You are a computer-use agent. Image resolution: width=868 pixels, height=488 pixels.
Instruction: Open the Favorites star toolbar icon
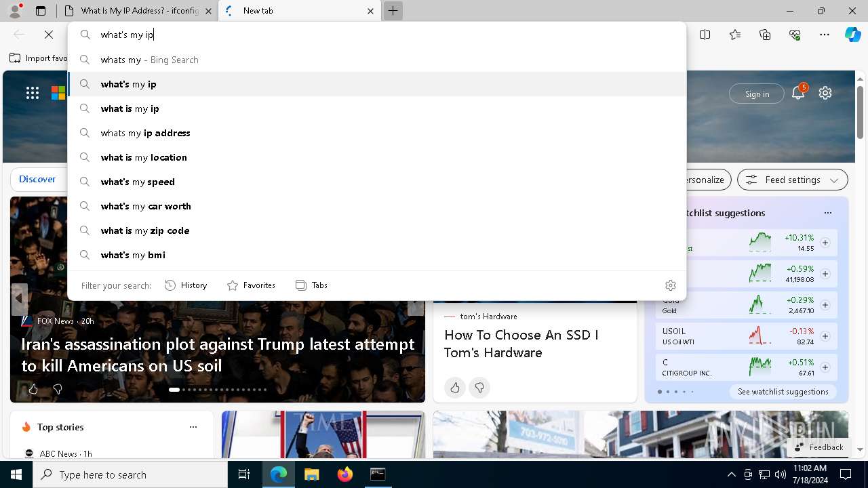(x=735, y=35)
